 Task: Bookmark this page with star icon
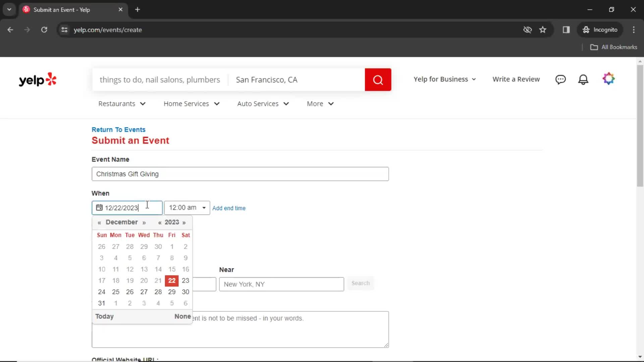[543, 30]
